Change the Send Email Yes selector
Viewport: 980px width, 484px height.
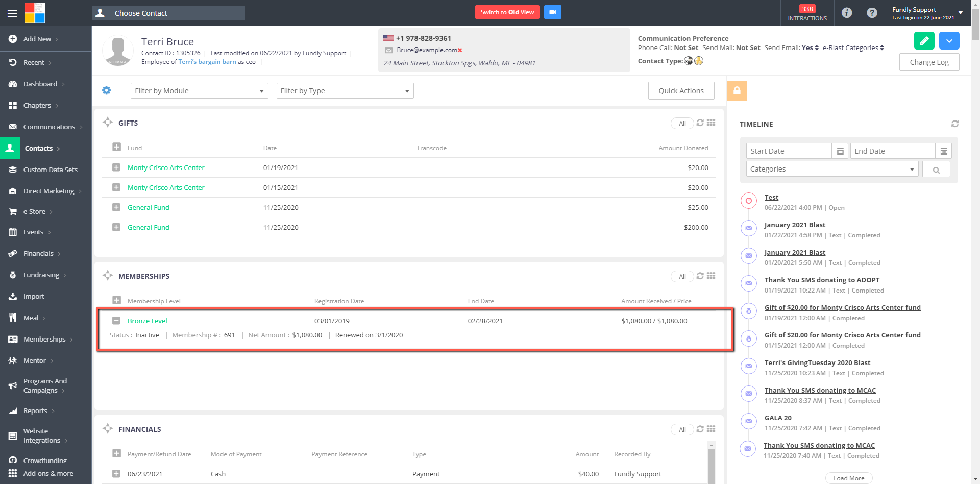(x=811, y=48)
